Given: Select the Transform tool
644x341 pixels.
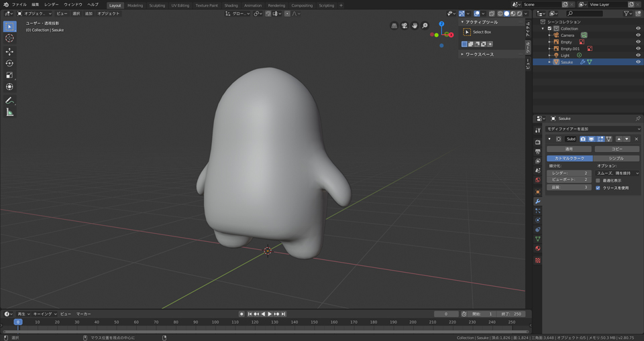Looking at the screenshot, I should click(10, 86).
